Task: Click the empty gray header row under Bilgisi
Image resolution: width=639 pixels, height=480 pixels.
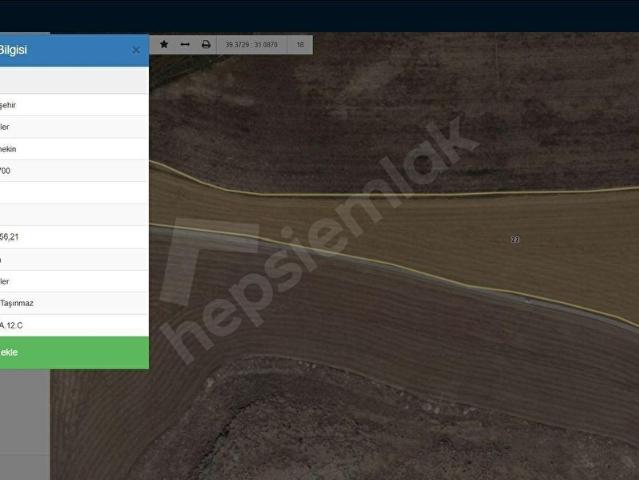Action: click(x=74, y=80)
